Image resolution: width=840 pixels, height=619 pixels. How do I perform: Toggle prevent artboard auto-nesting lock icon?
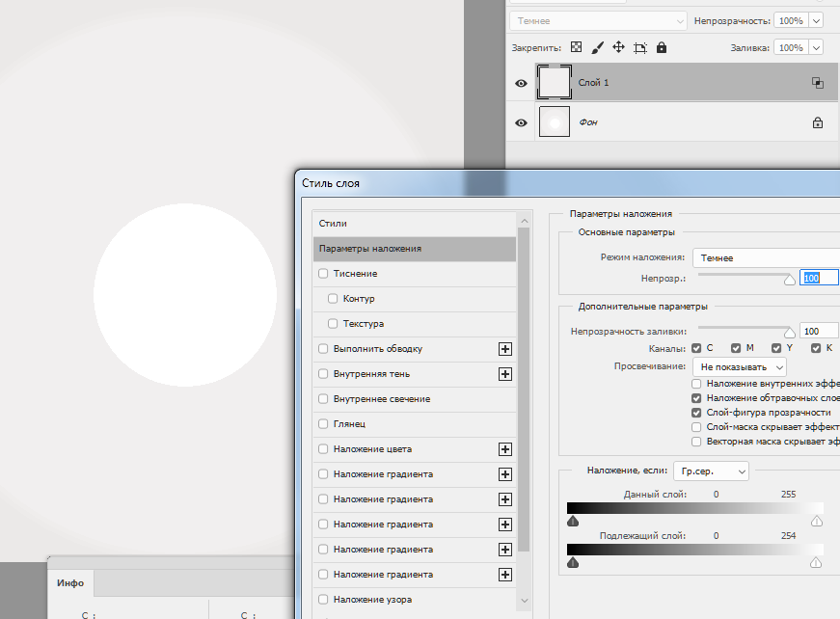639,47
